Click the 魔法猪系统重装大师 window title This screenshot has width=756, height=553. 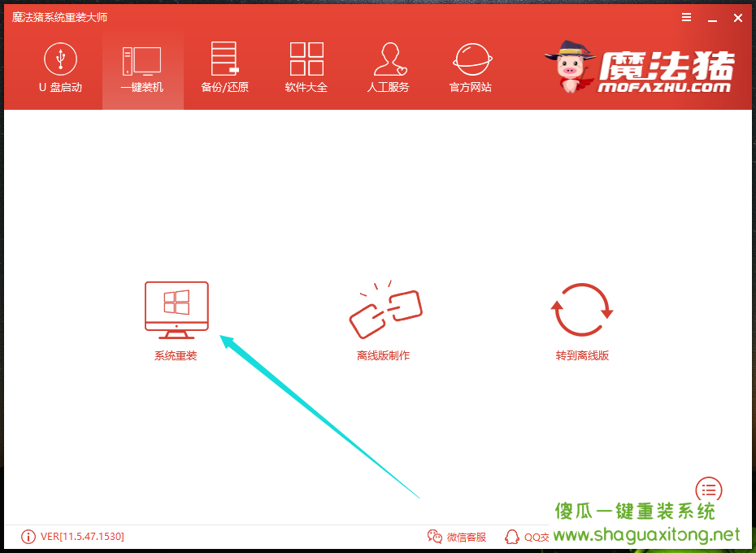click(x=60, y=17)
